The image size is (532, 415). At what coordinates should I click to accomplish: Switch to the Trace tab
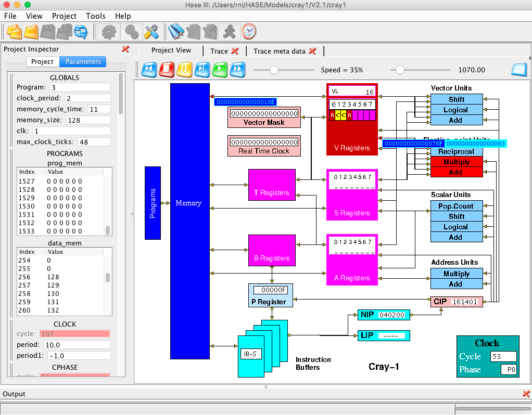point(219,51)
